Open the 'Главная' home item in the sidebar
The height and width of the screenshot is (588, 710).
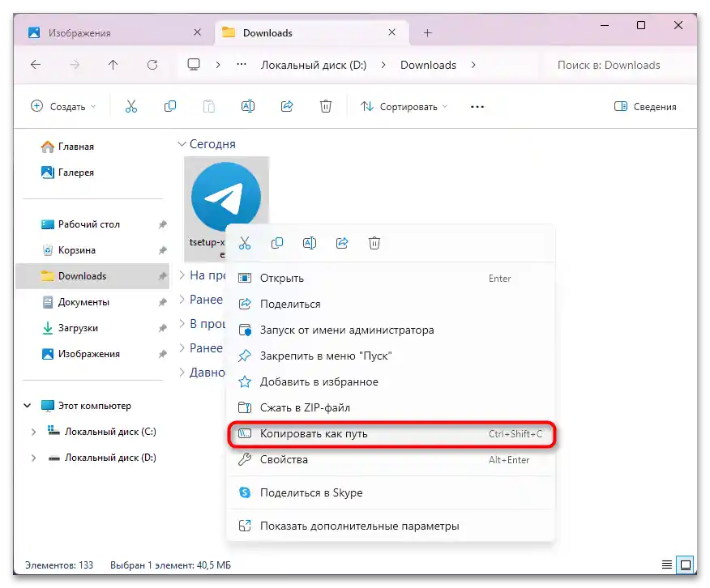[77, 147]
